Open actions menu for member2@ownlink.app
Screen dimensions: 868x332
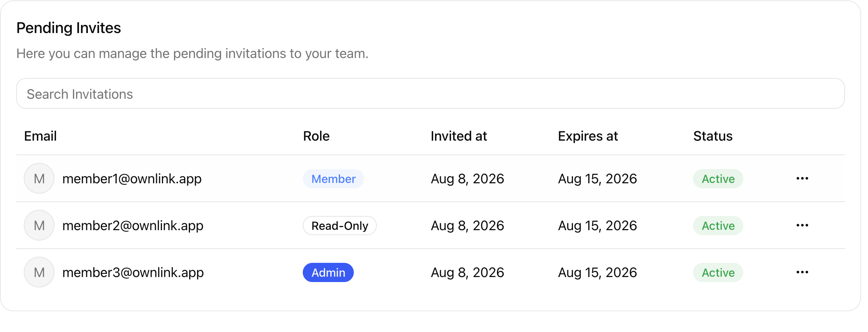point(802,225)
